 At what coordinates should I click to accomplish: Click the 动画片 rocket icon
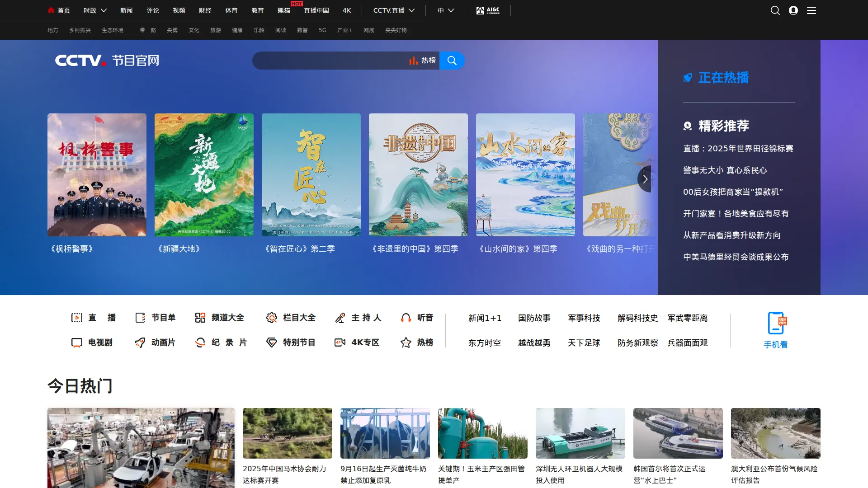[x=140, y=343]
